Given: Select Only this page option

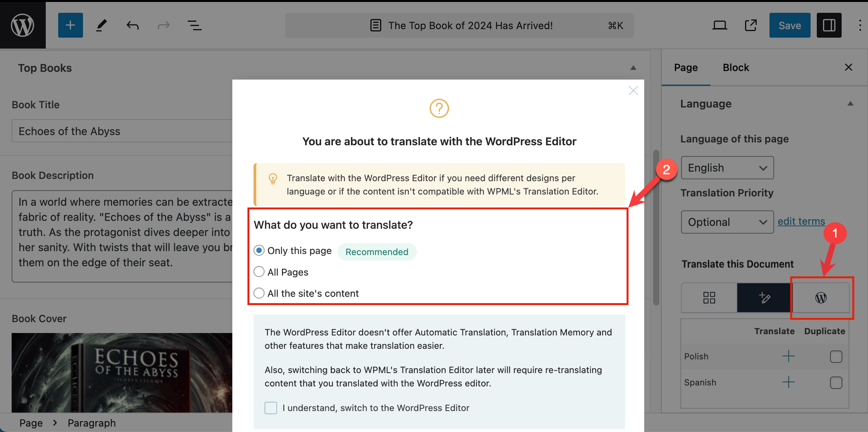Looking at the screenshot, I should 259,250.
